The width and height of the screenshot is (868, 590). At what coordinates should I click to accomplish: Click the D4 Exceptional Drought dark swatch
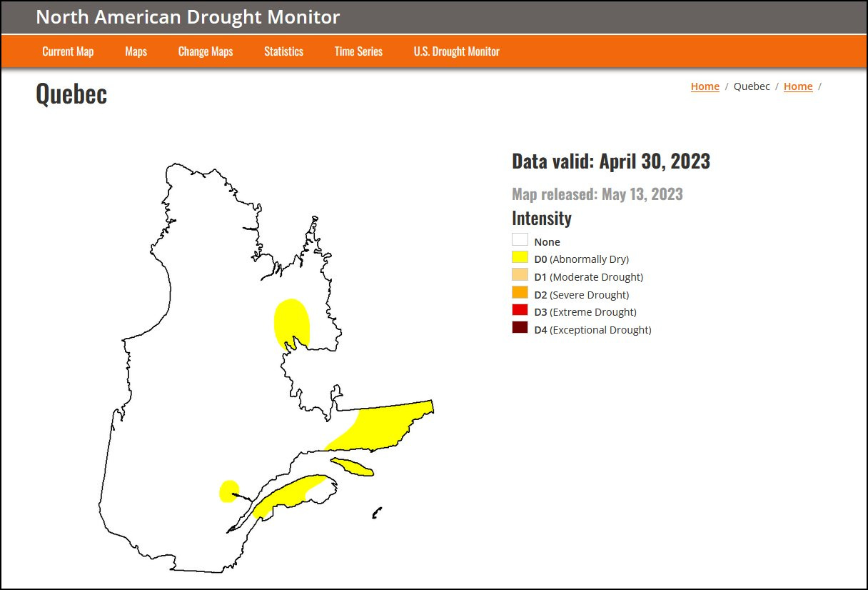point(520,328)
